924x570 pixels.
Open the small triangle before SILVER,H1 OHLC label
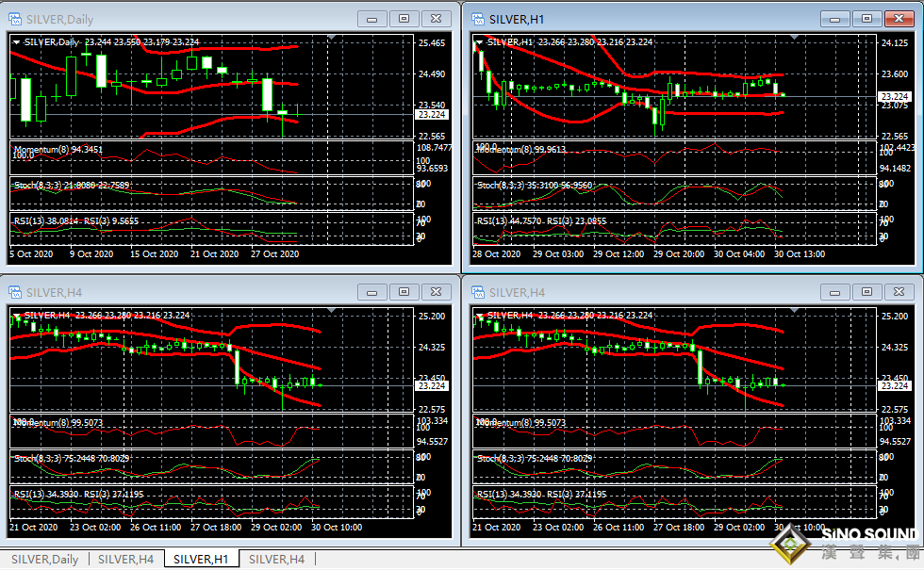coord(480,42)
